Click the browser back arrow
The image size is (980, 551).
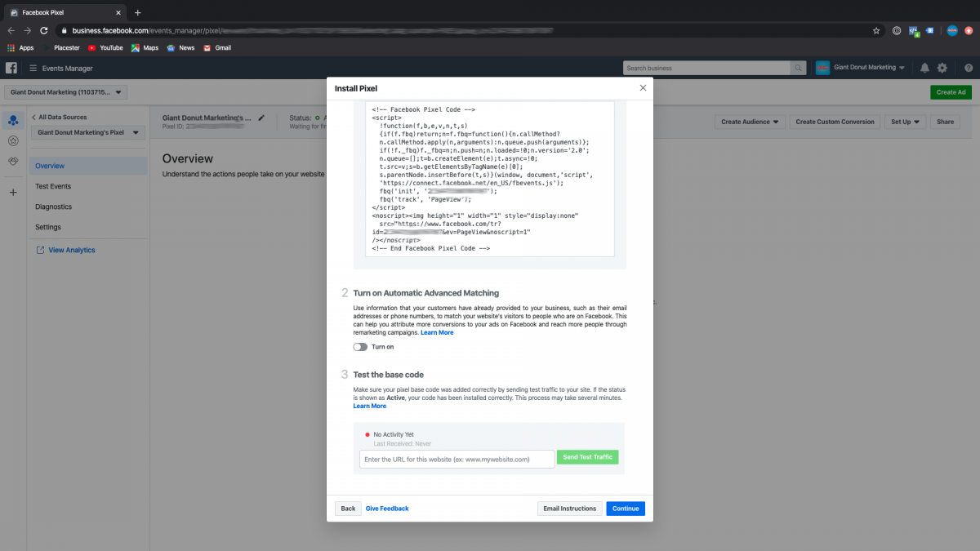[x=11, y=30]
